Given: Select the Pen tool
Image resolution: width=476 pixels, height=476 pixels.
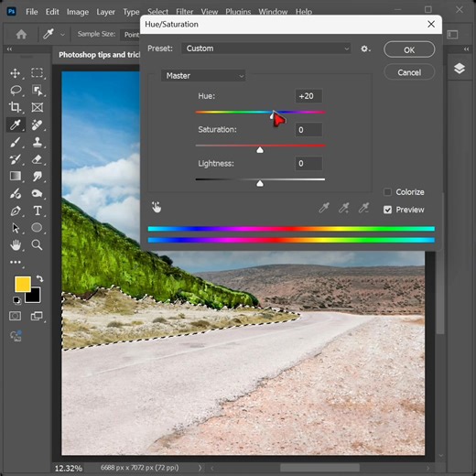Looking at the screenshot, I should click(16, 211).
